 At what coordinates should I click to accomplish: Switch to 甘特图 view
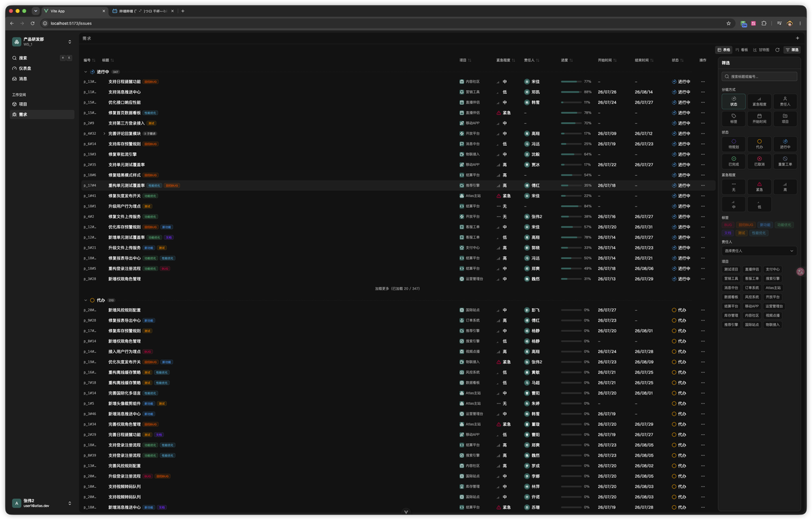(762, 50)
